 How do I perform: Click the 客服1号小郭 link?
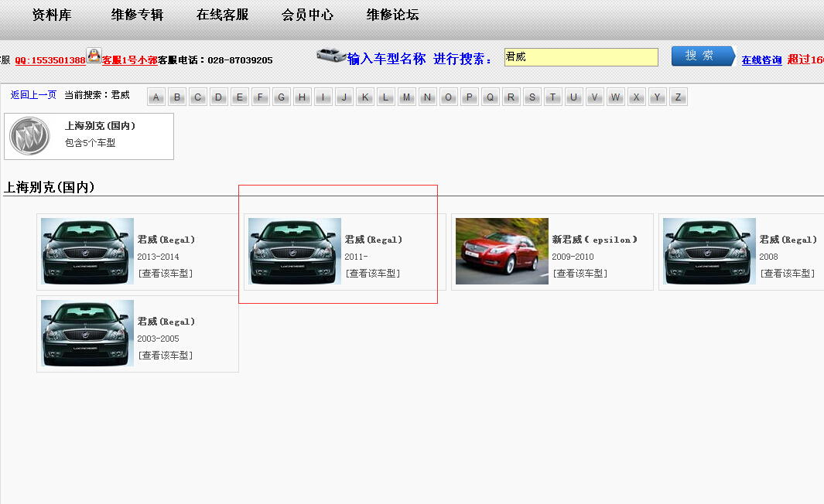pos(130,60)
